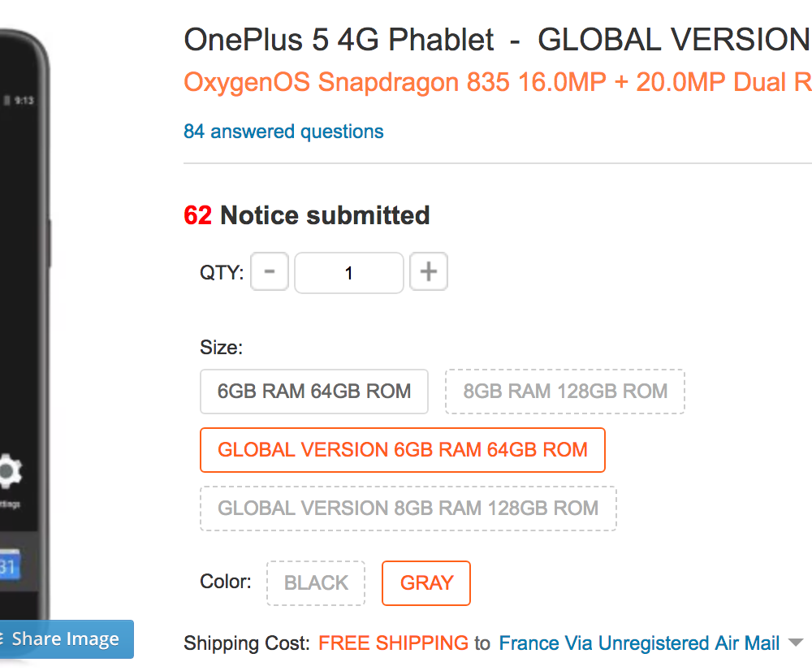Select the 6GB RAM 64GB ROM size
The height and width of the screenshot is (671, 812).
click(x=313, y=392)
